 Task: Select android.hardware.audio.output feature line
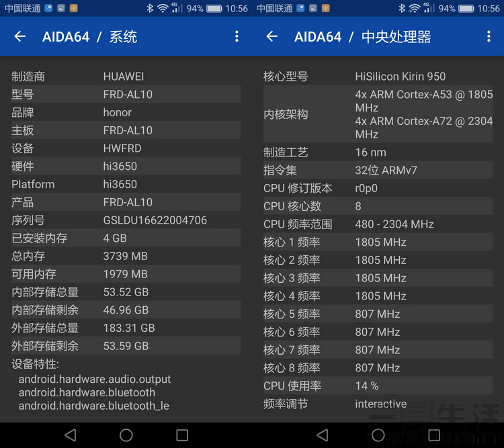click(95, 379)
